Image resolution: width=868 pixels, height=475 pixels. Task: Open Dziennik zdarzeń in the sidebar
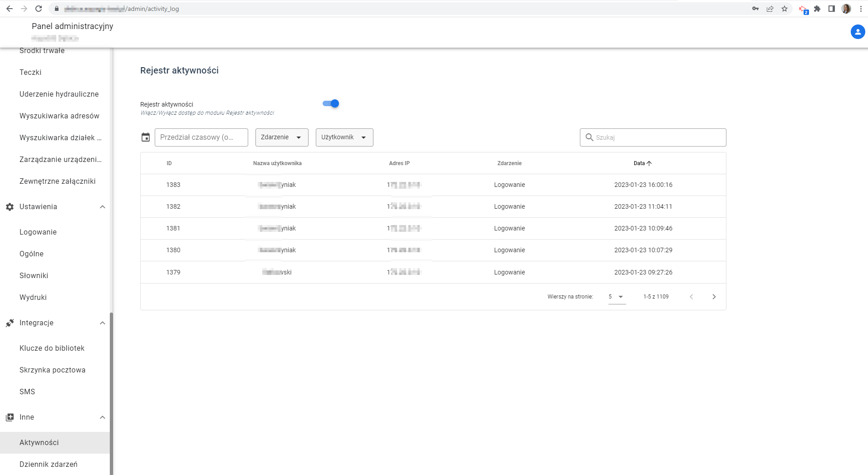pyautogui.click(x=49, y=464)
